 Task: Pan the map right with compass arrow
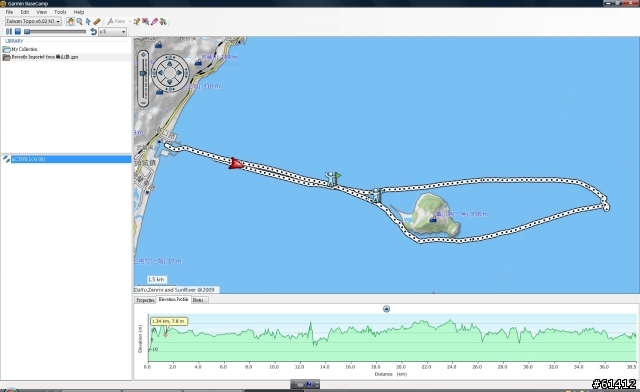(x=179, y=73)
